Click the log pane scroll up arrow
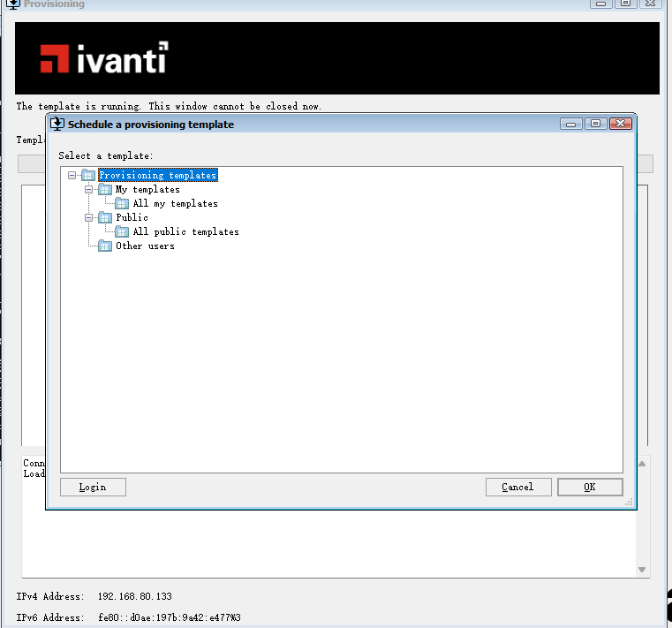The height and width of the screenshot is (628, 672). coord(643,464)
